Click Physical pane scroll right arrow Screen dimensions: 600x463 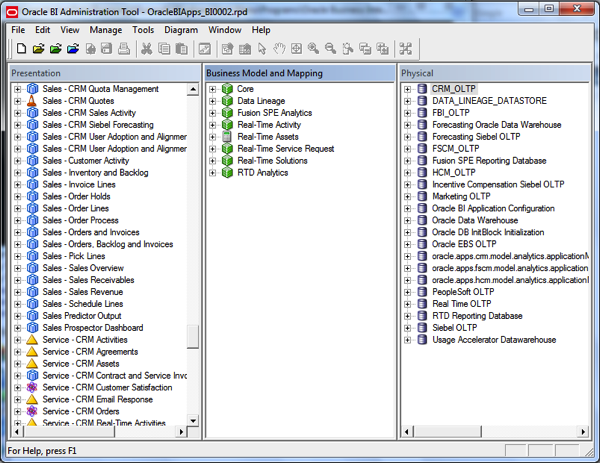point(583,432)
